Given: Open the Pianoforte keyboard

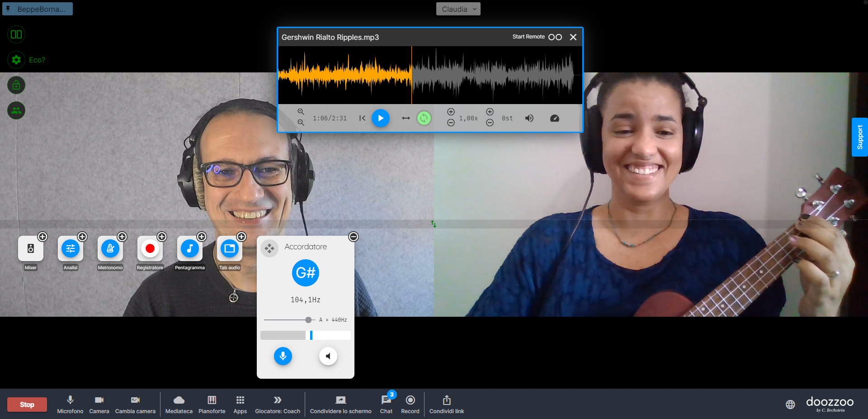Looking at the screenshot, I should (x=212, y=404).
